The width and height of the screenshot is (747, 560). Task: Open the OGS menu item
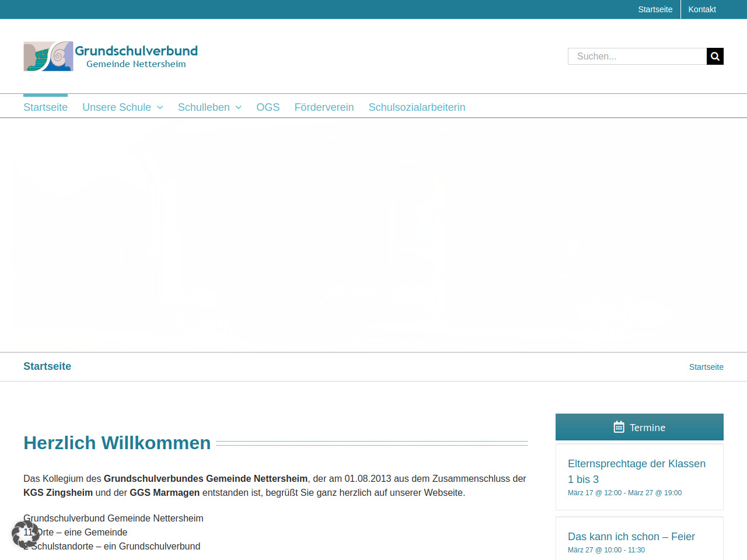point(268,107)
